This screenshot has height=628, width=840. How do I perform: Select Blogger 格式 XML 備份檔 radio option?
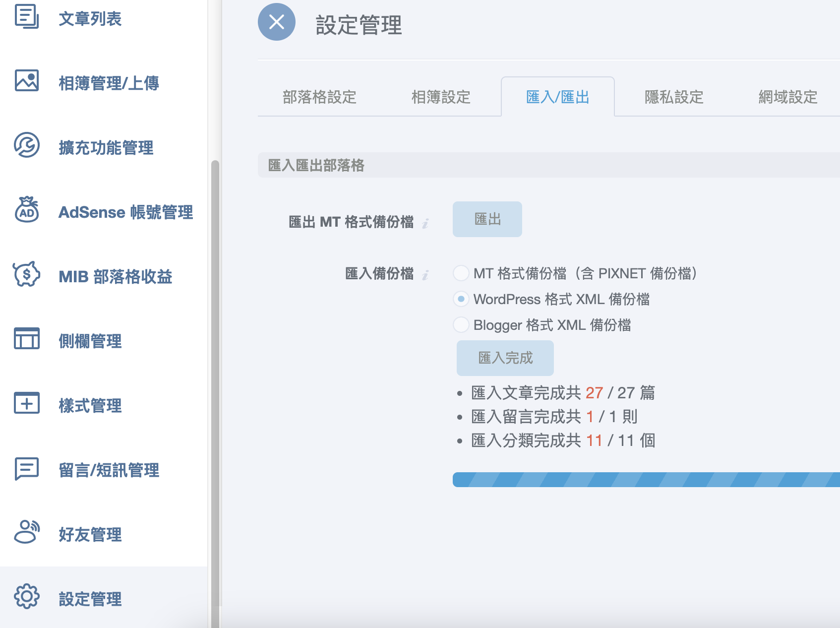coord(461,325)
